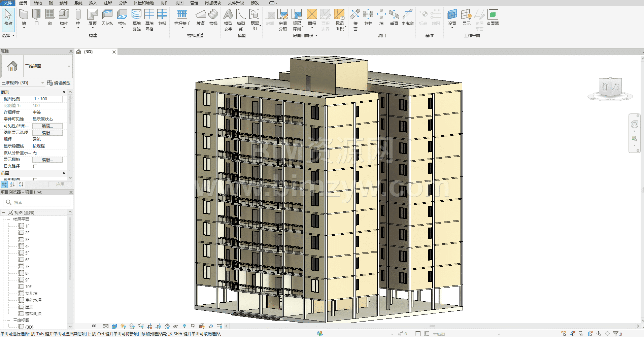The height and width of the screenshot is (337, 644).
Task: Toggle sun path icon in view control bar
Action: pyautogui.click(x=123, y=326)
